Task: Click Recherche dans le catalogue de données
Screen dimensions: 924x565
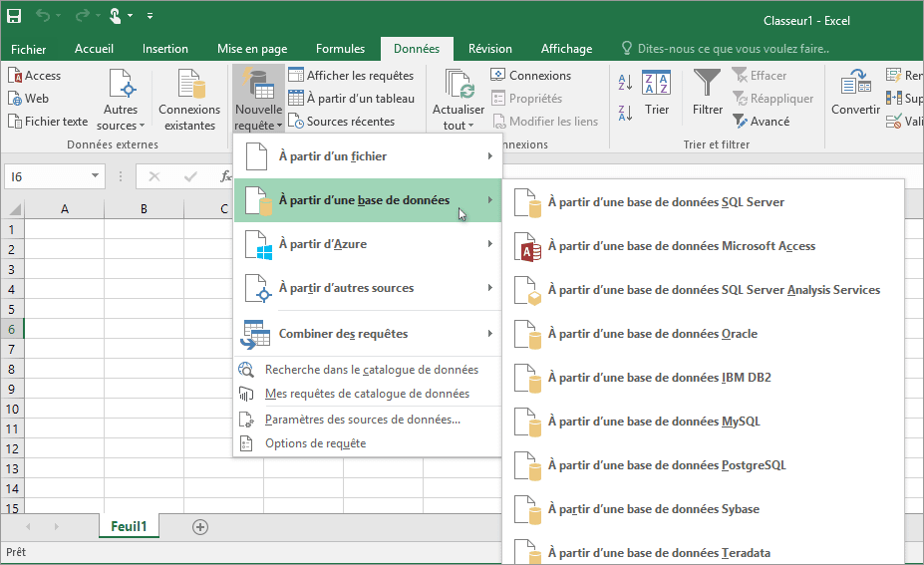Action: 368,370
